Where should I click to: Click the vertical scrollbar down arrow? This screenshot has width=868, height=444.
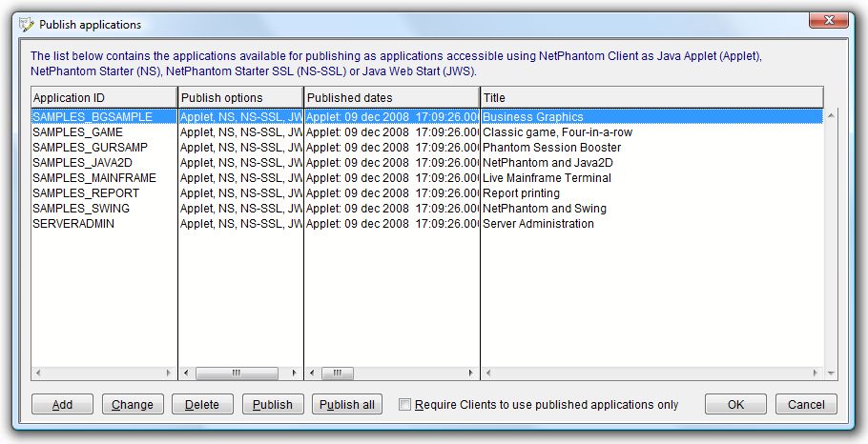(x=831, y=373)
